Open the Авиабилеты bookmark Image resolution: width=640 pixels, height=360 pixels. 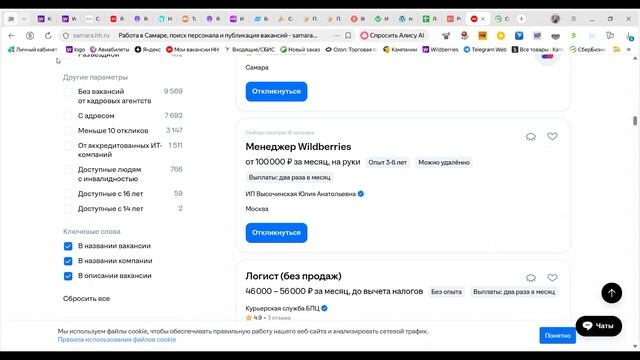pyautogui.click(x=109, y=49)
